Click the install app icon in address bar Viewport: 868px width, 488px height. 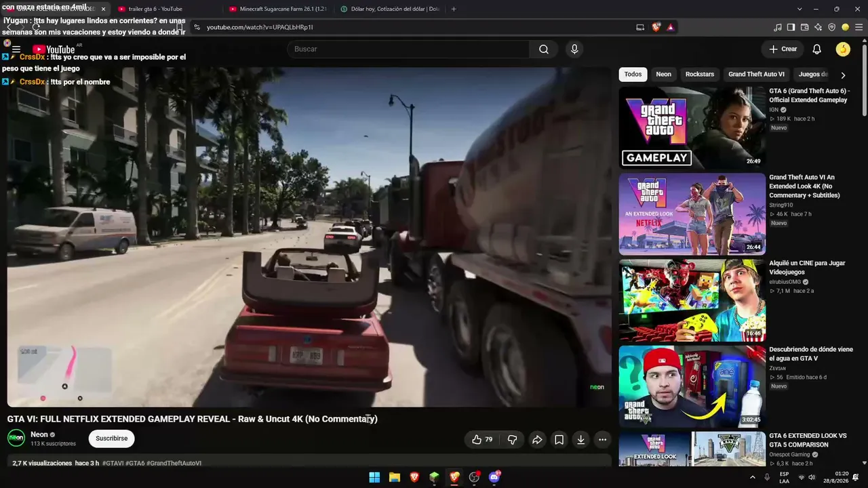[x=640, y=27]
